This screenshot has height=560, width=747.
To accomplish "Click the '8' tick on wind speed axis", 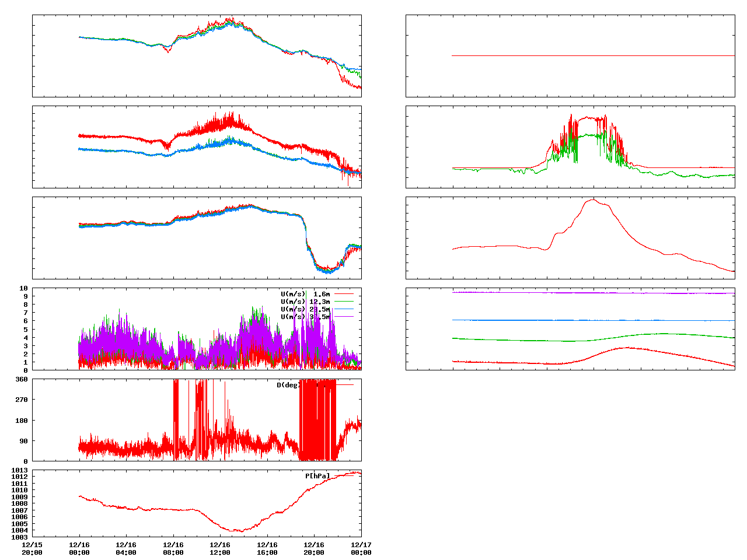I will coord(26,304).
